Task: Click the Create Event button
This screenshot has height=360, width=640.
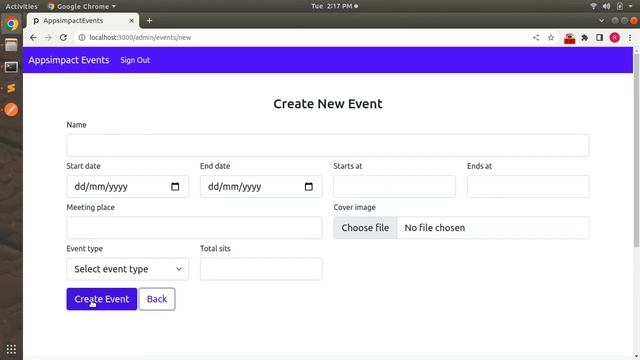Action: 102,299
